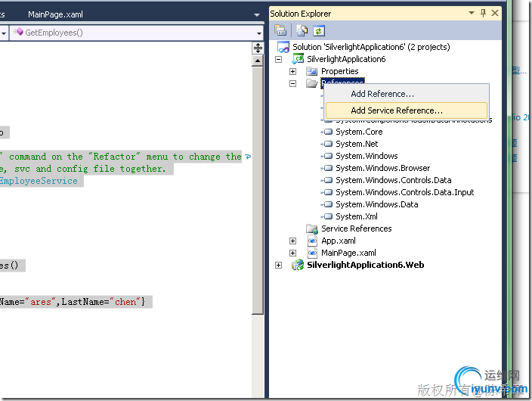This screenshot has height=401, width=532.
Task: Click the Refresh icon in Solution Explorer
Action: pos(319,30)
